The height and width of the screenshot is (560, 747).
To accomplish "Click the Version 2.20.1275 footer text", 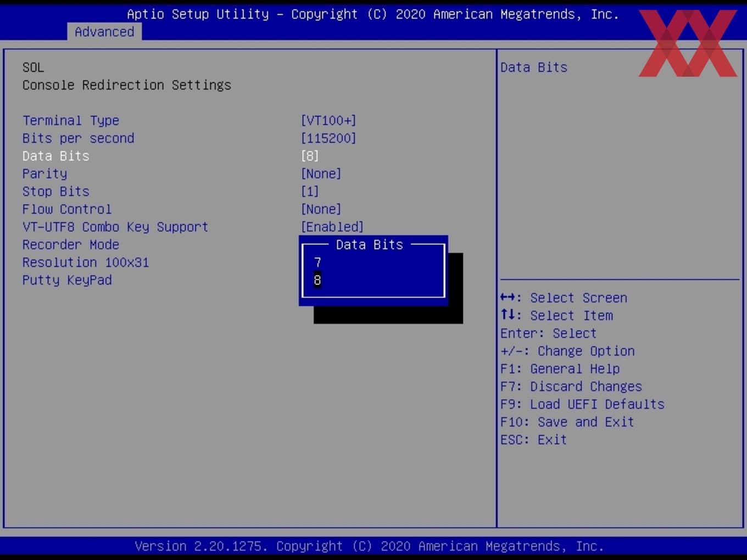I will [x=369, y=546].
